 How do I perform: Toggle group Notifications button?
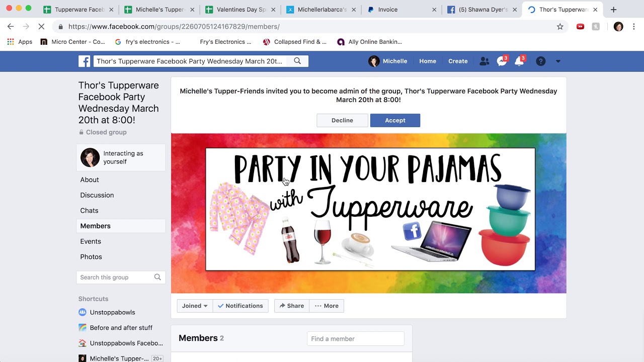240,306
